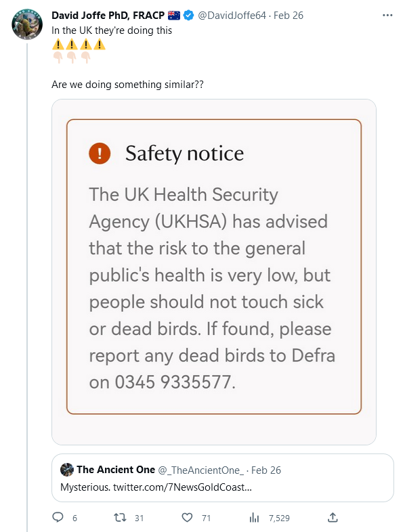405x532 pixels.
Task: Open the @DavidJoffe64 handle link
Action: tap(232, 16)
